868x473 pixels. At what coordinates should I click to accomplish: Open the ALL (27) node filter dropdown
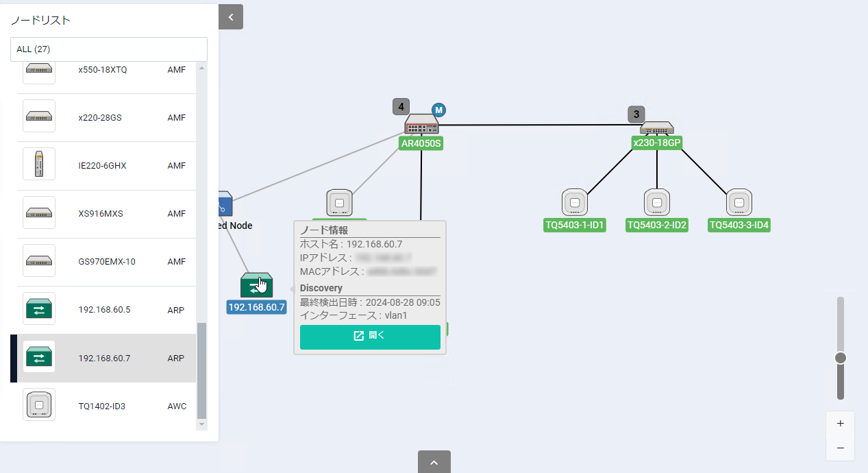(109, 49)
